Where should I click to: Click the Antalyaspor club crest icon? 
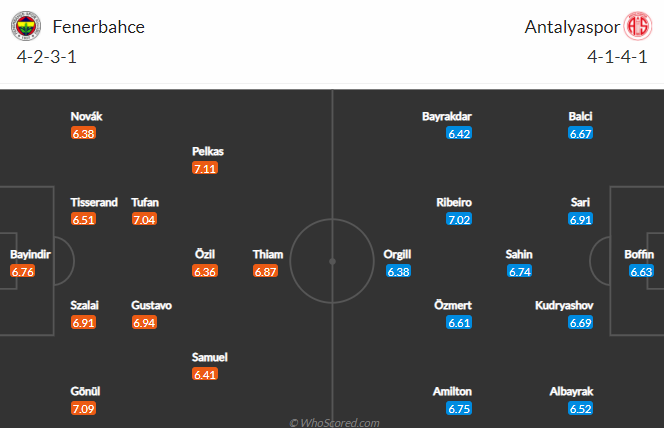[x=638, y=26]
